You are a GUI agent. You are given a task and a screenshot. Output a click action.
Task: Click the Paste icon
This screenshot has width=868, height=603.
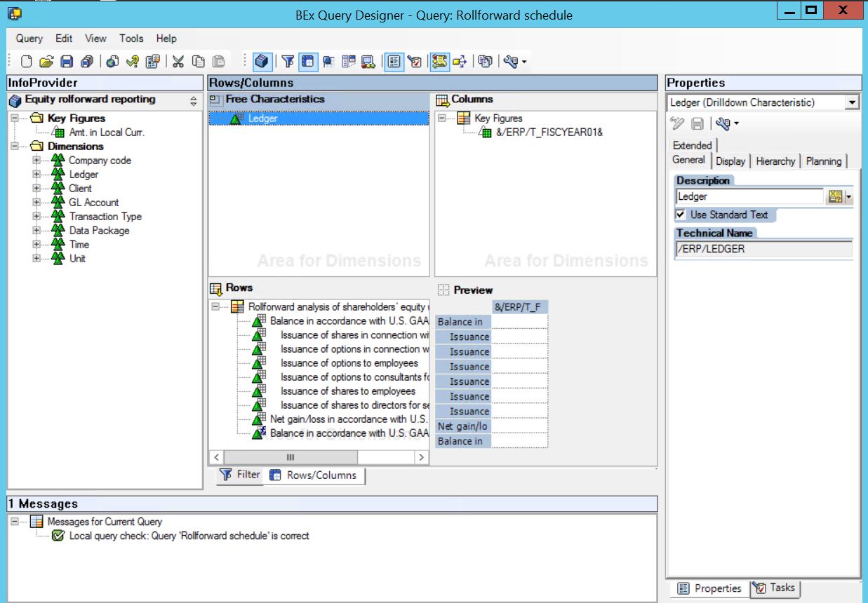218,61
